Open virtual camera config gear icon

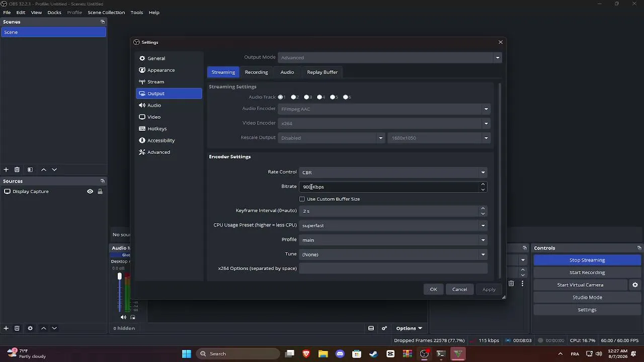pos(635,285)
